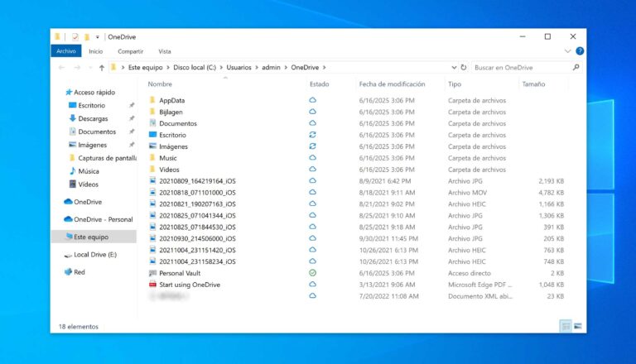Click the back navigation arrow
Image resolution: width=636 pixels, height=364 pixels.
pyautogui.click(x=61, y=68)
